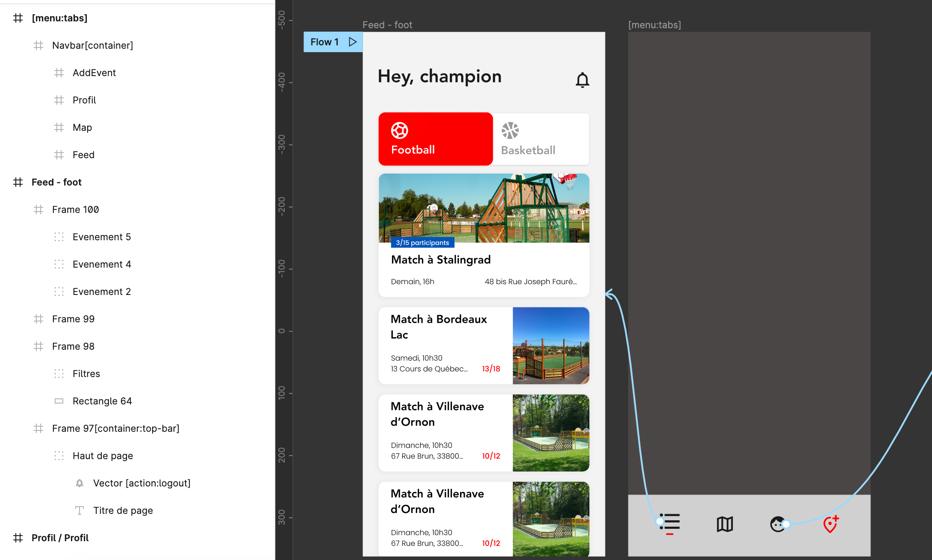Click the 'Feed - foot' frame title on canvas

pyautogui.click(x=387, y=25)
